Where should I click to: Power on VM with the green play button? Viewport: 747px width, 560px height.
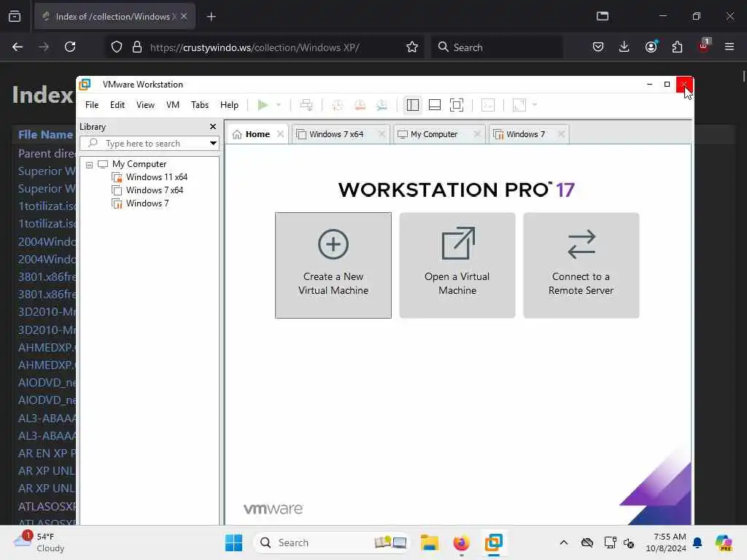pos(263,105)
